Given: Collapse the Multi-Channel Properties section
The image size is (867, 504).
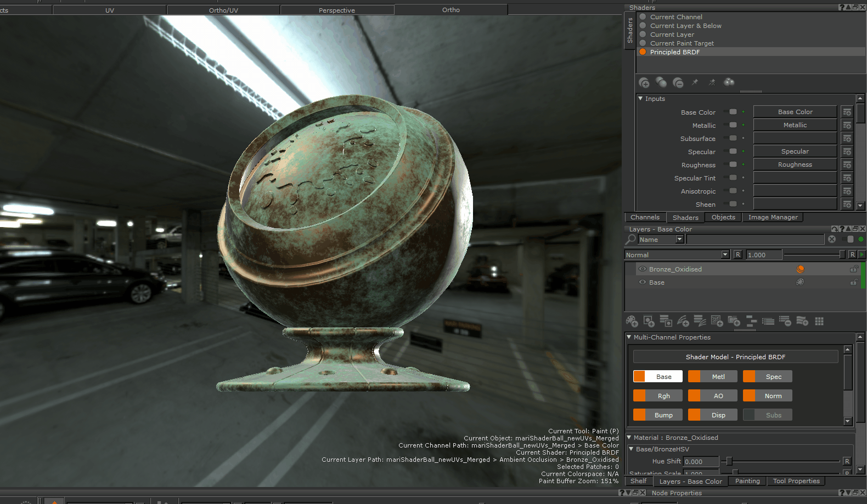Looking at the screenshot, I should click(629, 337).
